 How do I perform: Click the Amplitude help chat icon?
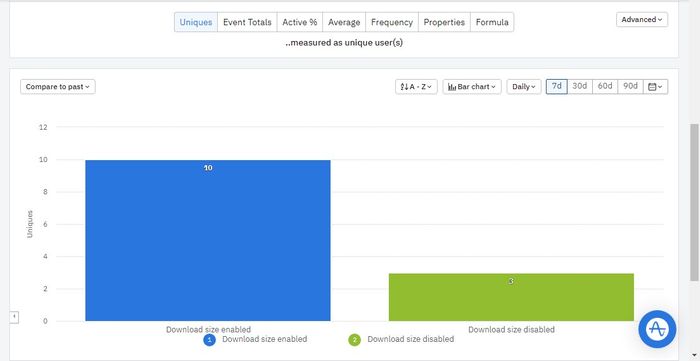657,329
